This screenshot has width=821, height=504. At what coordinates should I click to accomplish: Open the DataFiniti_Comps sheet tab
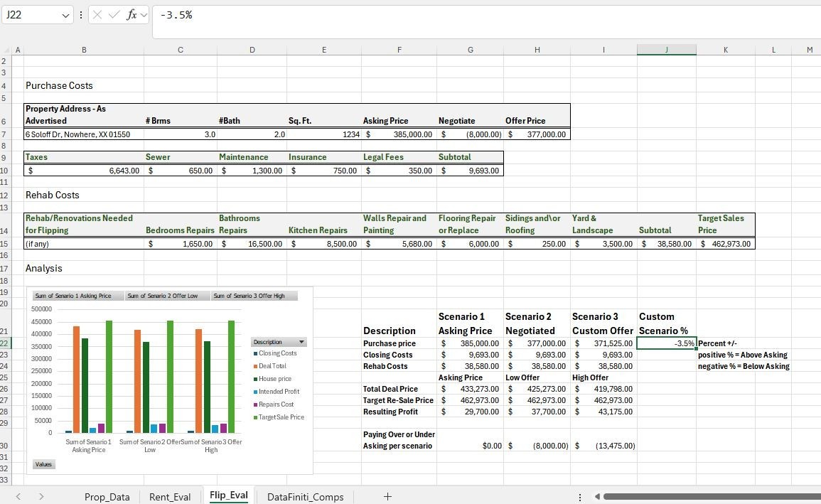tap(305, 497)
